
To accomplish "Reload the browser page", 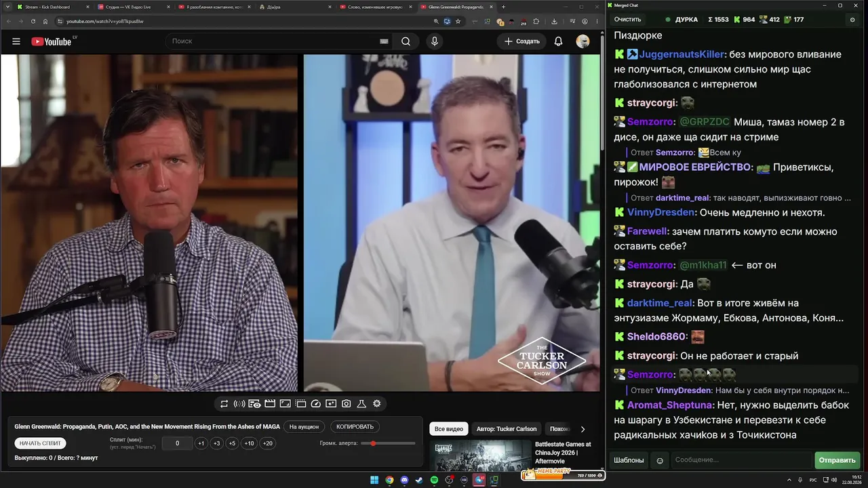I will [33, 22].
